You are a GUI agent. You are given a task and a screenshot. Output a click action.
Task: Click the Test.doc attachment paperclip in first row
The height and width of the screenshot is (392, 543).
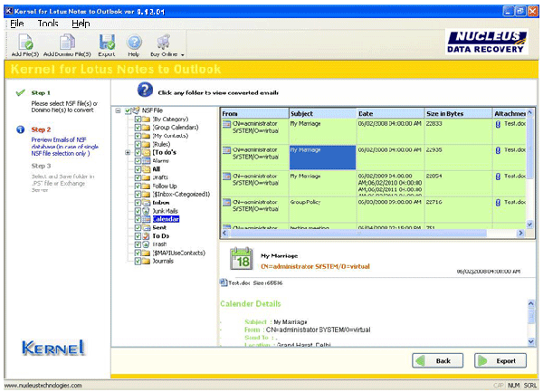point(497,126)
